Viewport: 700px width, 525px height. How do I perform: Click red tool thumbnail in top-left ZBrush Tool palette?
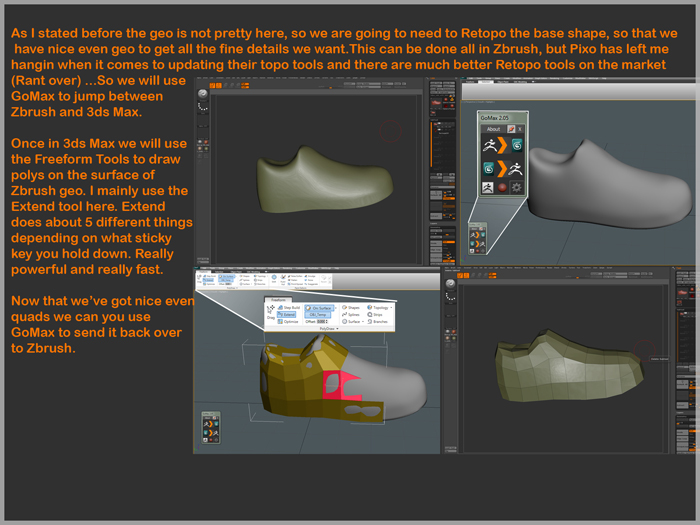coord(436,103)
